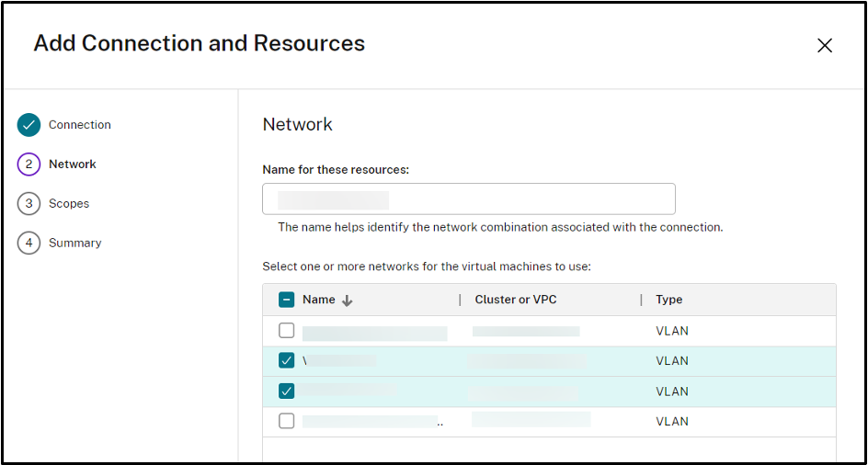The width and height of the screenshot is (868, 465).
Task: Toggle the select-all networks header checkbox
Action: tap(286, 300)
